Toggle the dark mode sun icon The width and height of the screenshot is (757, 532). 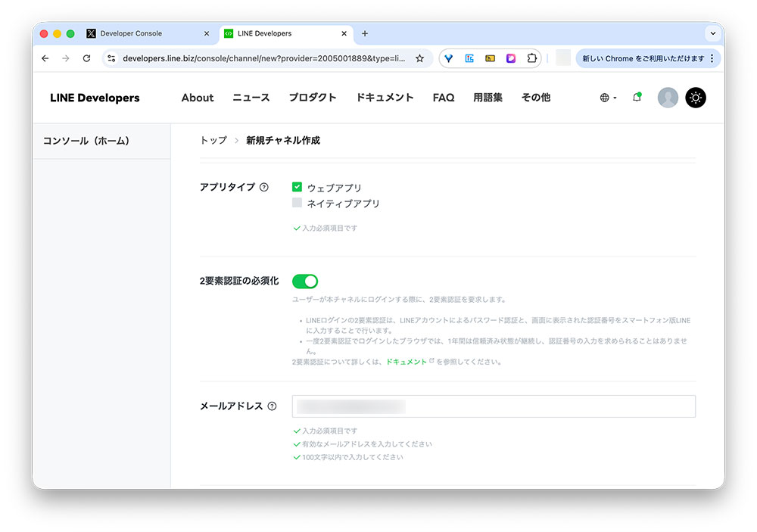(695, 98)
